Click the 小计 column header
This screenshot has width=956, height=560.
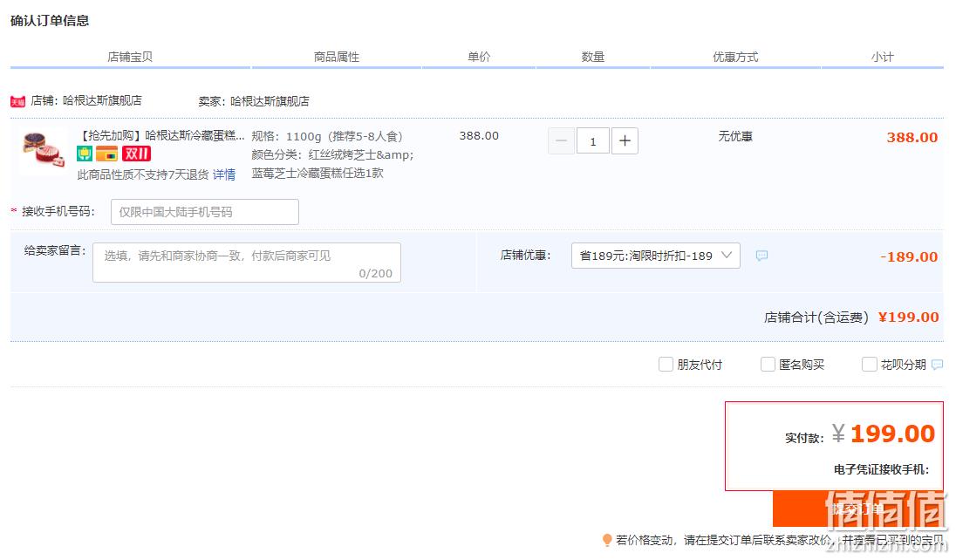point(882,57)
